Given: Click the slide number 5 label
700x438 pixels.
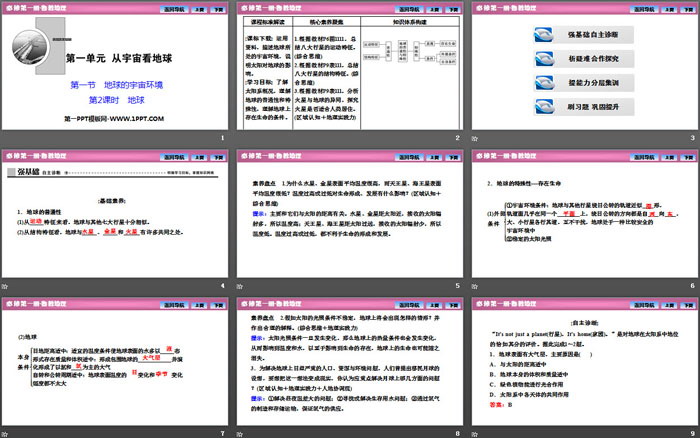Looking at the screenshot, I should 458,286.
